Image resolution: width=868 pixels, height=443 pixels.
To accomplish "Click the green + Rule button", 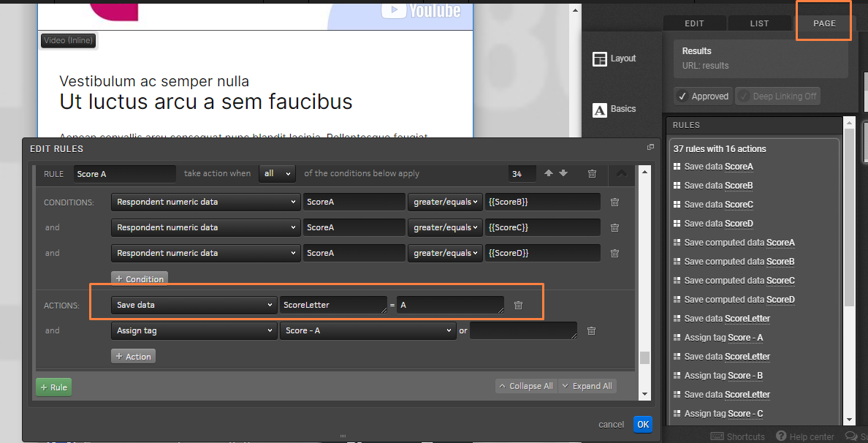I will [54, 387].
